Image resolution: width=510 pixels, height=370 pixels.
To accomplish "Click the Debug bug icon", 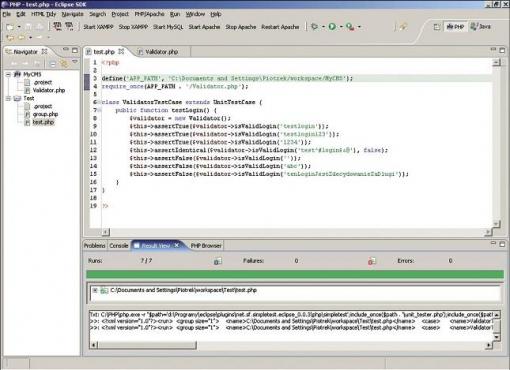I will pos(314,27).
